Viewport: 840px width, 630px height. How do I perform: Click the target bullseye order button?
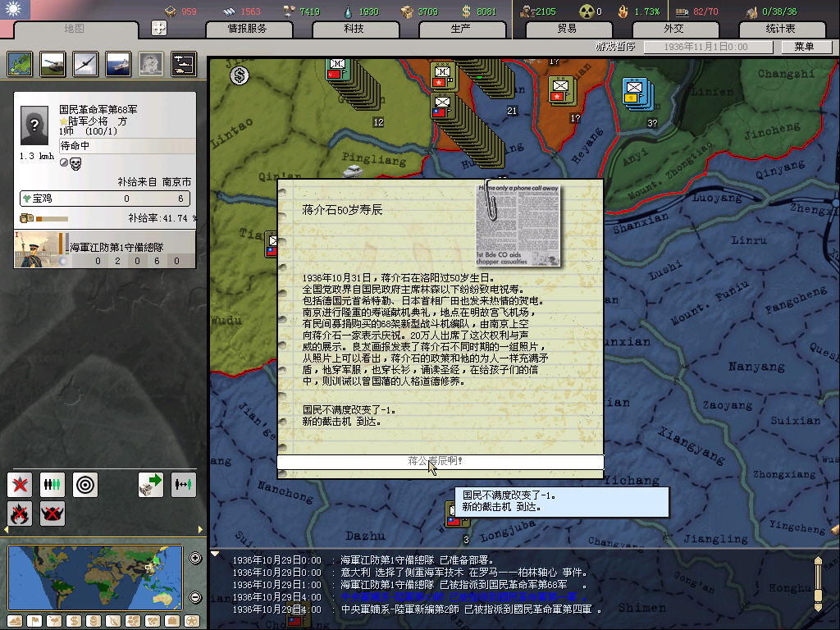pos(85,485)
